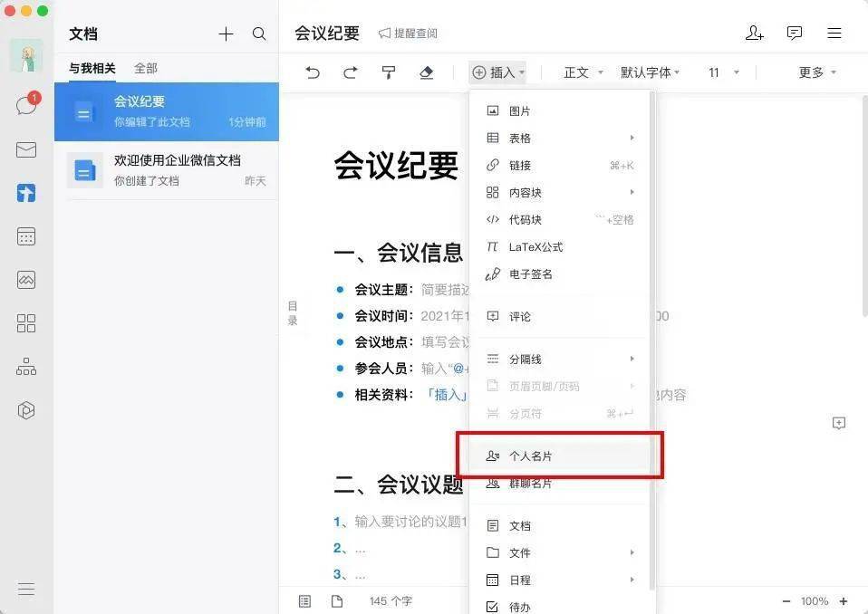Expand the 表格 submenu arrow

tap(632, 138)
